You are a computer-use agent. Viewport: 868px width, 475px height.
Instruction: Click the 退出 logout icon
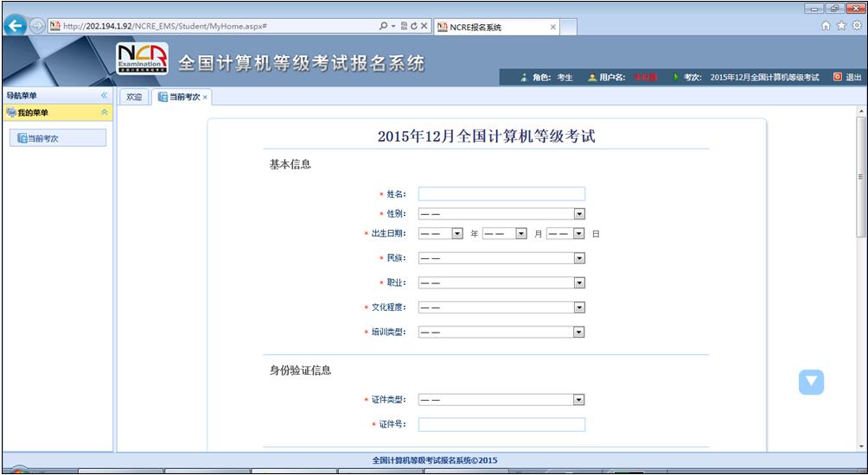click(x=837, y=78)
